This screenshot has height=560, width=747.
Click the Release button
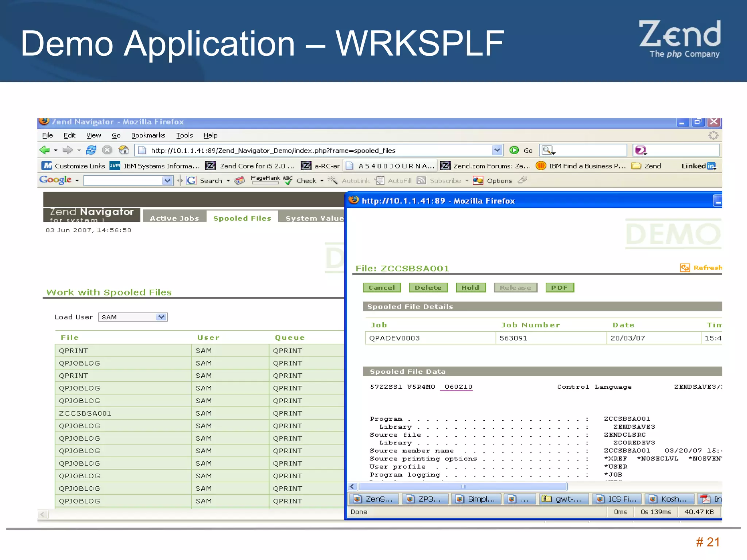point(515,288)
